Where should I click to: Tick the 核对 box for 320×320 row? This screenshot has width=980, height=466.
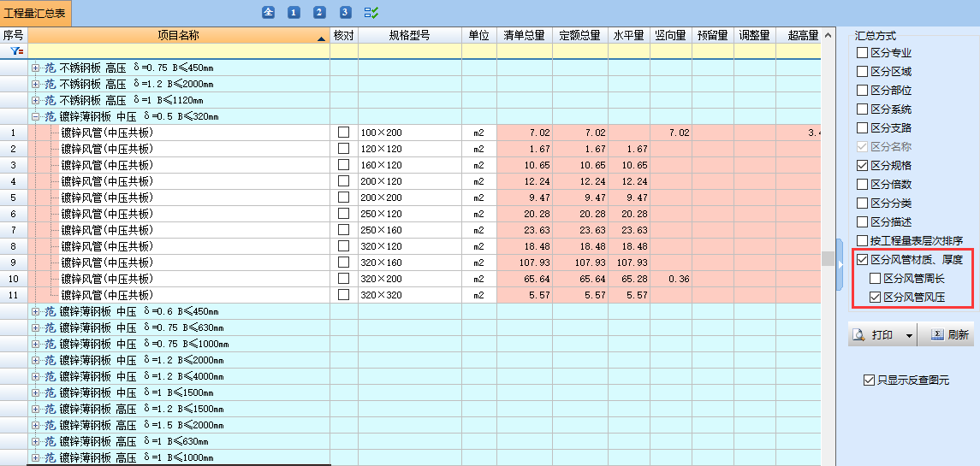click(343, 295)
